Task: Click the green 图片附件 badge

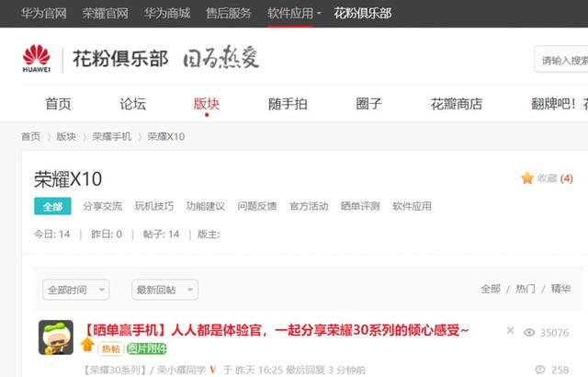Action: tap(147, 348)
